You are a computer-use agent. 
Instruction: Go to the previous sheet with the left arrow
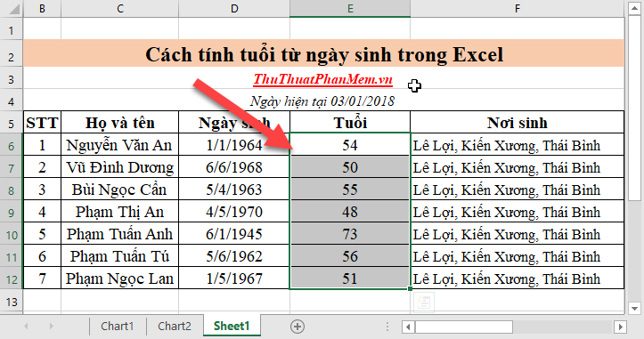[x=26, y=327]
